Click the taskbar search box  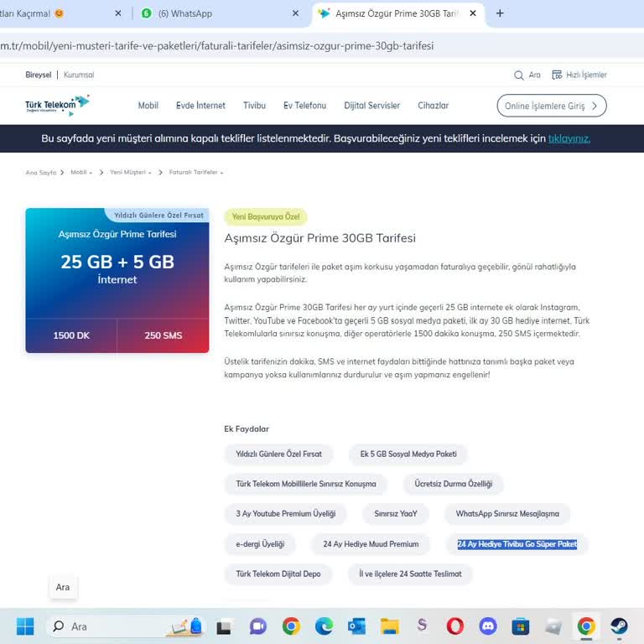pyautogui.click(x=125, y=626)
